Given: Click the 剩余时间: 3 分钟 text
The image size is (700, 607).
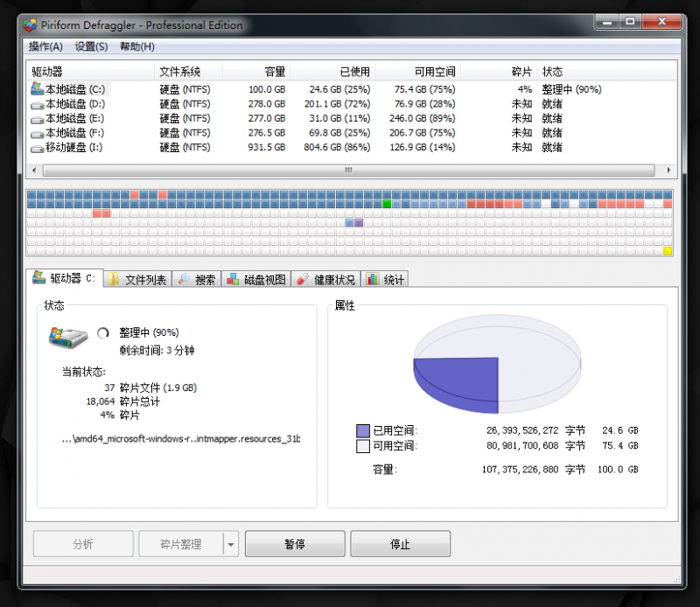Looking at the screenshot, I should (157, 351).
